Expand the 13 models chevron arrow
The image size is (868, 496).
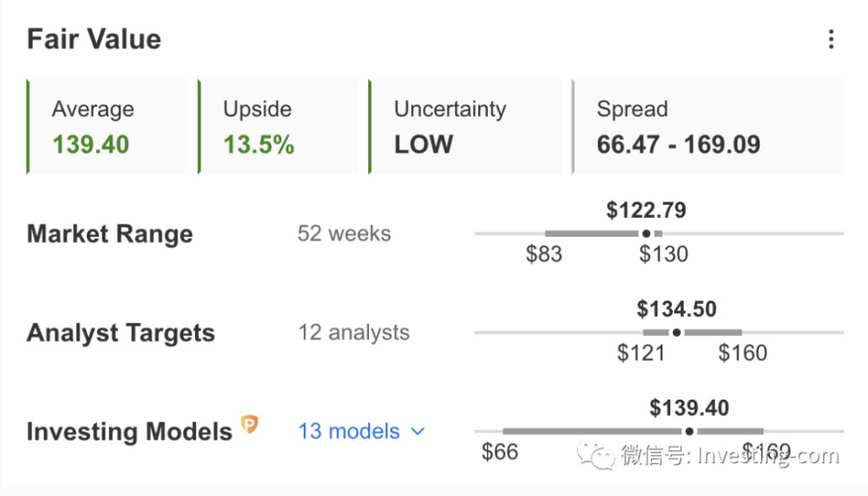click(418, 431)
